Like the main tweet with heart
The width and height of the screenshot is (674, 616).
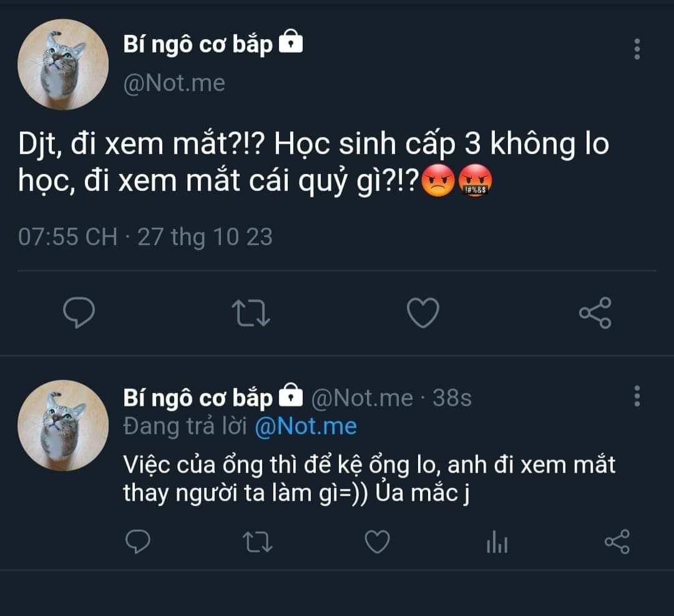423,312
